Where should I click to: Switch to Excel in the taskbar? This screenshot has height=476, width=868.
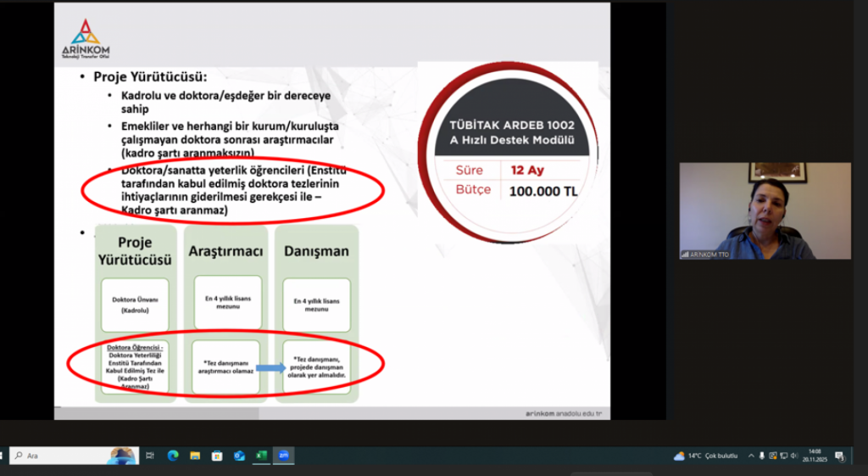tap(261, 456)
